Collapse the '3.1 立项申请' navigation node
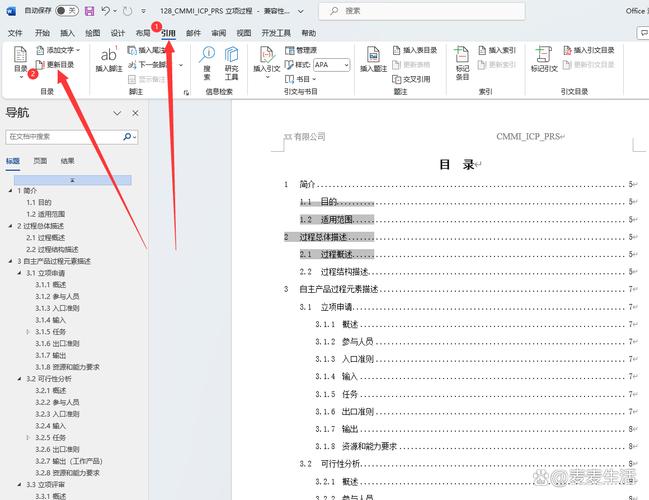 point(21,272)
